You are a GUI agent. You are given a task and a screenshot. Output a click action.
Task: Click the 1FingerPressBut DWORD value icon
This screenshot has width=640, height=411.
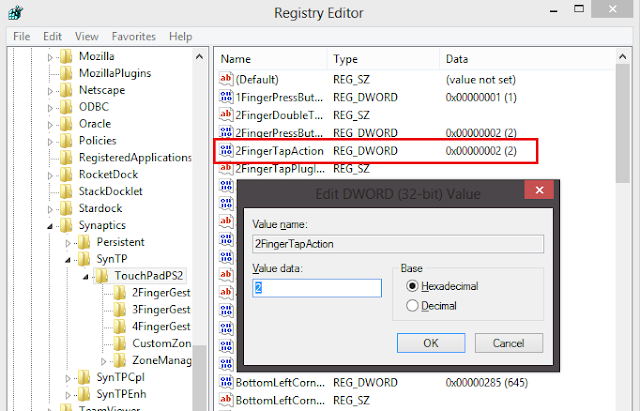click(226, 97)
